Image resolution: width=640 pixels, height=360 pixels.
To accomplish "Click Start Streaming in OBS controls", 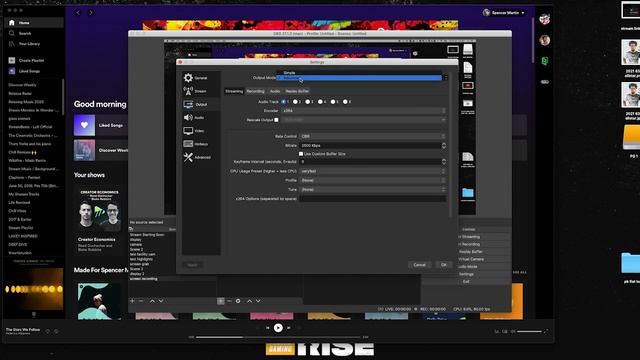I will click(484, 237).
